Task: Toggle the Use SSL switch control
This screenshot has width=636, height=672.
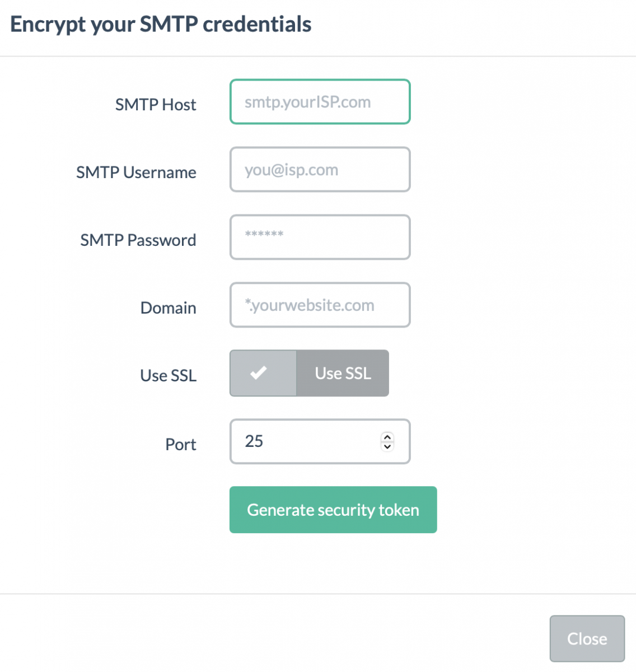Action: 309,373
